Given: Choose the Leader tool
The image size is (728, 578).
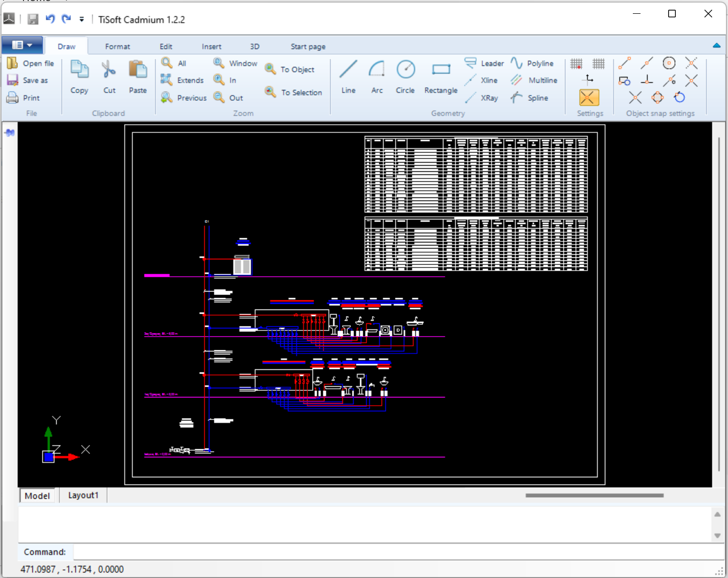Looking at the screenshot, I should click(484, 63).
